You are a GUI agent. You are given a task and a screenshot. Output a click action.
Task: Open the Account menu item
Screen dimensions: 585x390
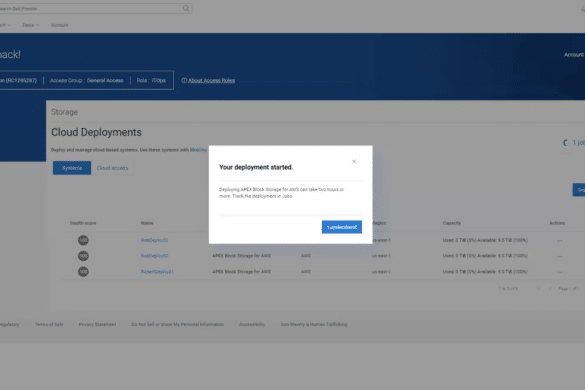point(59,25)
